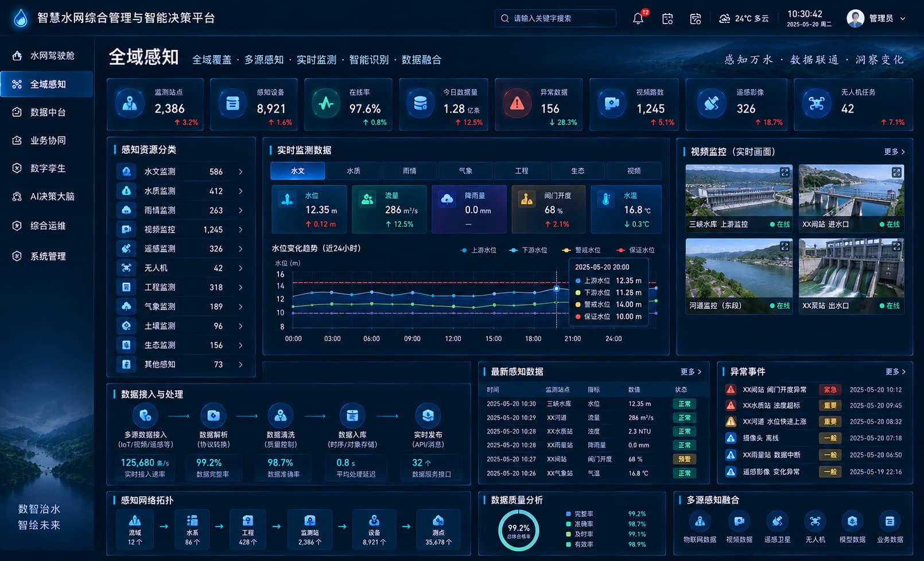Click the 遥感影像 satellite icon
924x561 pixels.
pyautogui.click(x=711, y=103)
